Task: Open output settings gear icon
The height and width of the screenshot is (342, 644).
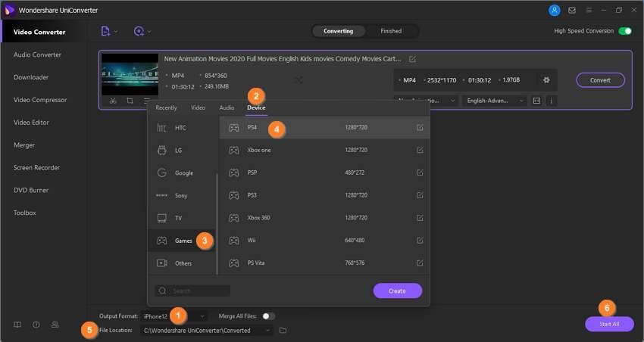Action: tap(546, 80)
